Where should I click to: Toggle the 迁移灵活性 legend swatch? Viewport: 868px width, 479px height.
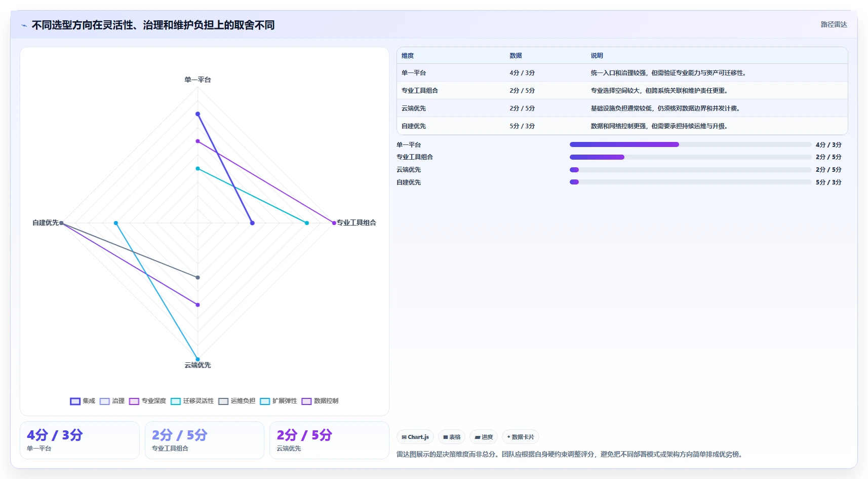click(x=176, y=401)
